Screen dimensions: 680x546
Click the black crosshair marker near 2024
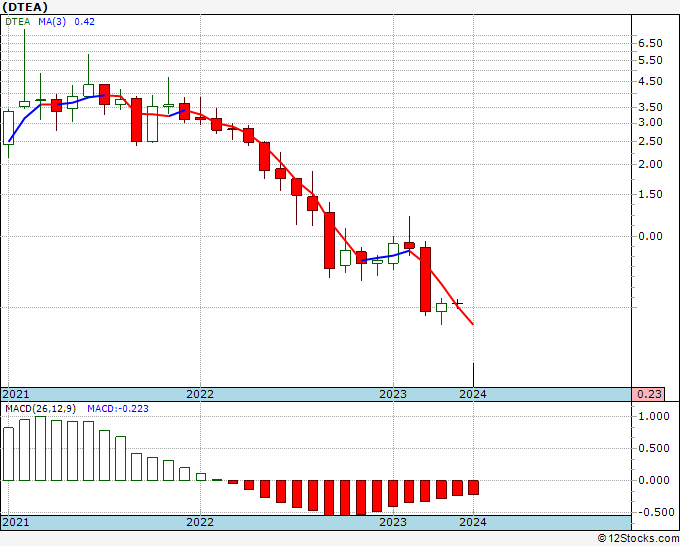coord(458,304)
